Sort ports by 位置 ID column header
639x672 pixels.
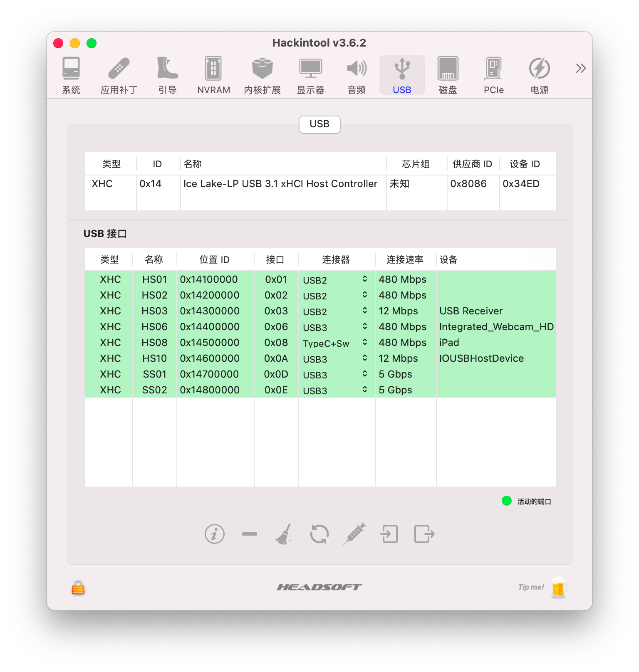click(x=215, y=259)
